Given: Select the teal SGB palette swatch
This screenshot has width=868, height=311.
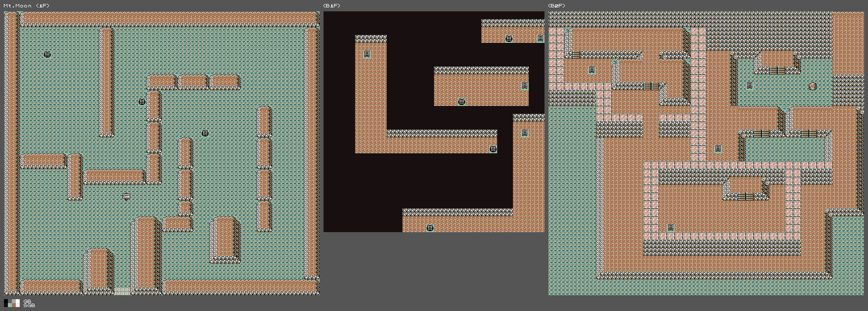Looking at the screenshot, I should (x=9, y=305).
